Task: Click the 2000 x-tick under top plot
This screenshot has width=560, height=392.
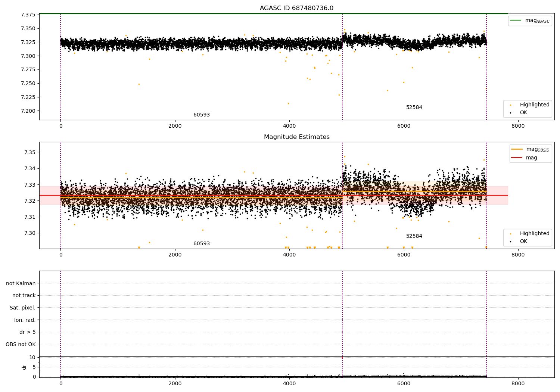Action: pyautogui.click(x=175, y=126)
